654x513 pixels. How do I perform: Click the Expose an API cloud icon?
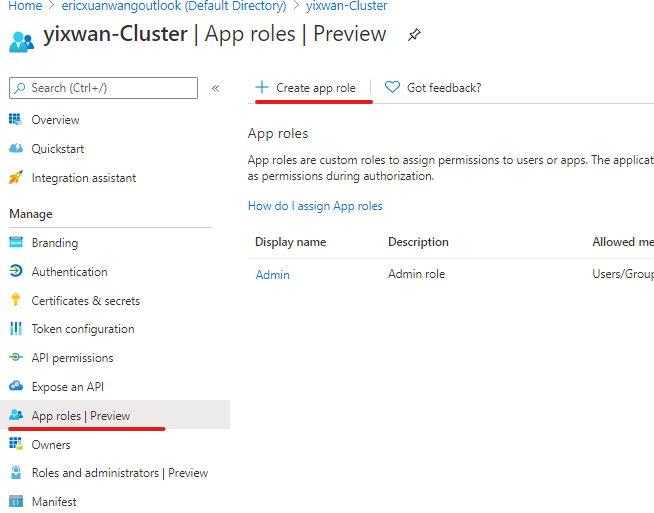click(x=16, y=386)
